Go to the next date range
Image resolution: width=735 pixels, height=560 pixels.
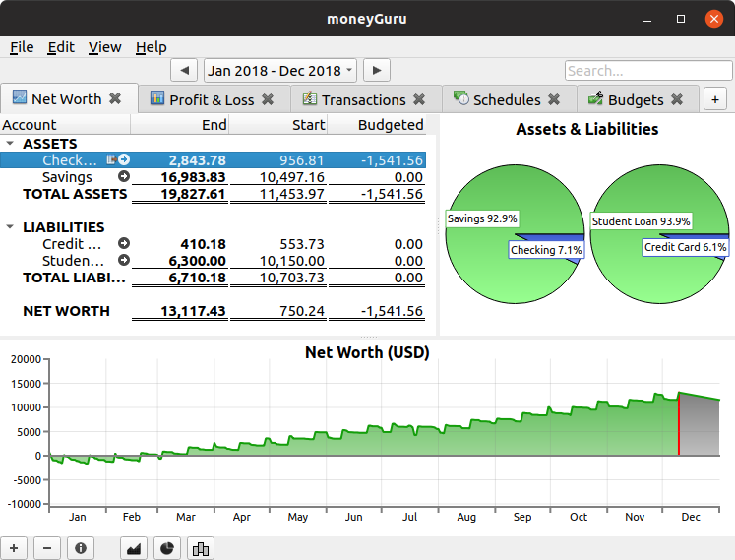(x=377, y=71)
